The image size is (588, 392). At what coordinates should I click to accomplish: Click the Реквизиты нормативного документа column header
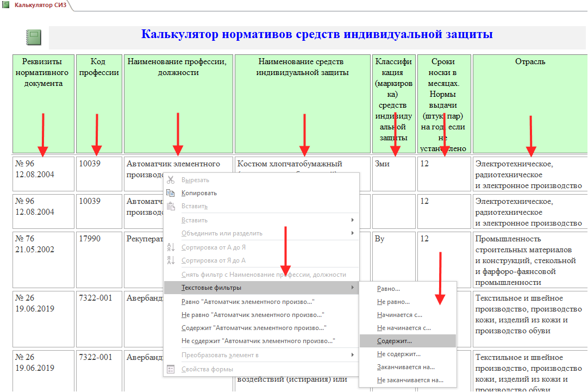pos(43,104)
